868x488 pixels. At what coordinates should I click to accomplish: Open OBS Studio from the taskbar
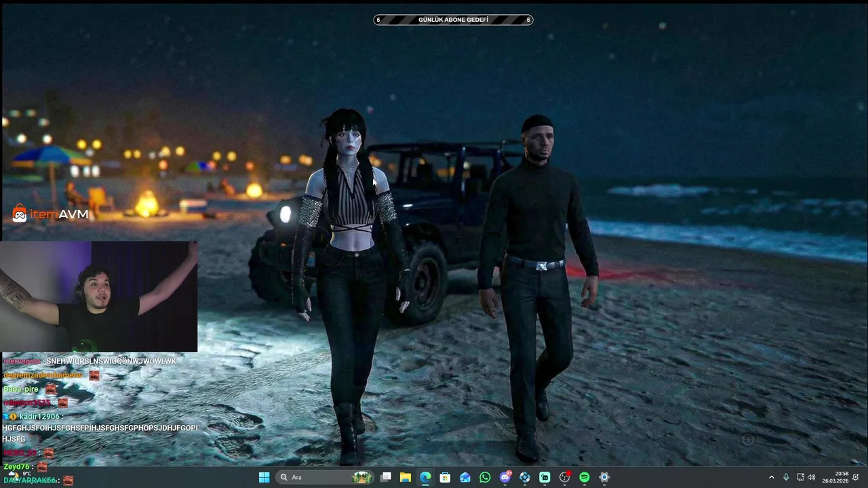tap(565, 477)
